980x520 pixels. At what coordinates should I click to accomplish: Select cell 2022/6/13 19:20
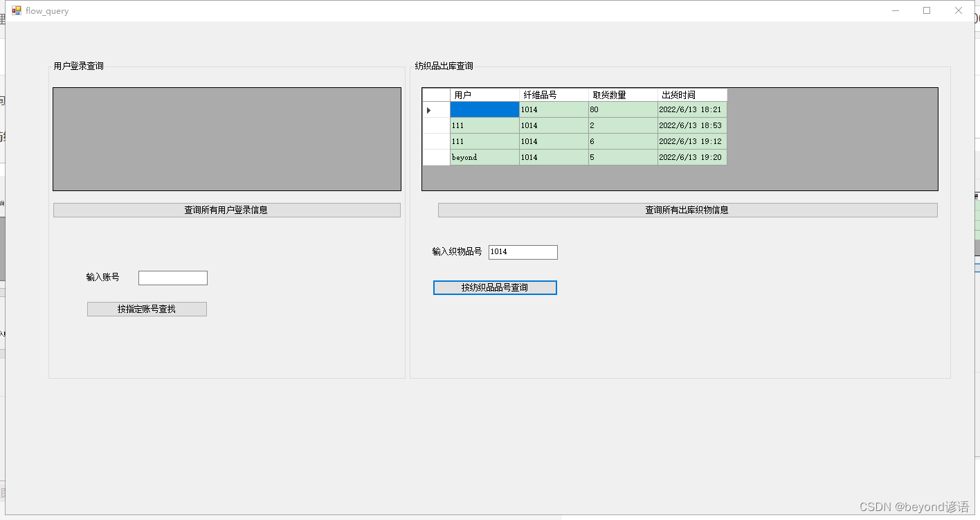point(692,157)
